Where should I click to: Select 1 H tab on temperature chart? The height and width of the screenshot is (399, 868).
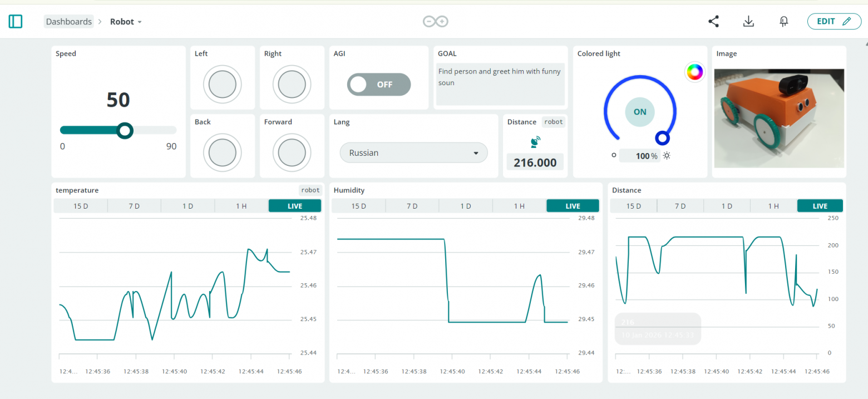pos(241,206)
